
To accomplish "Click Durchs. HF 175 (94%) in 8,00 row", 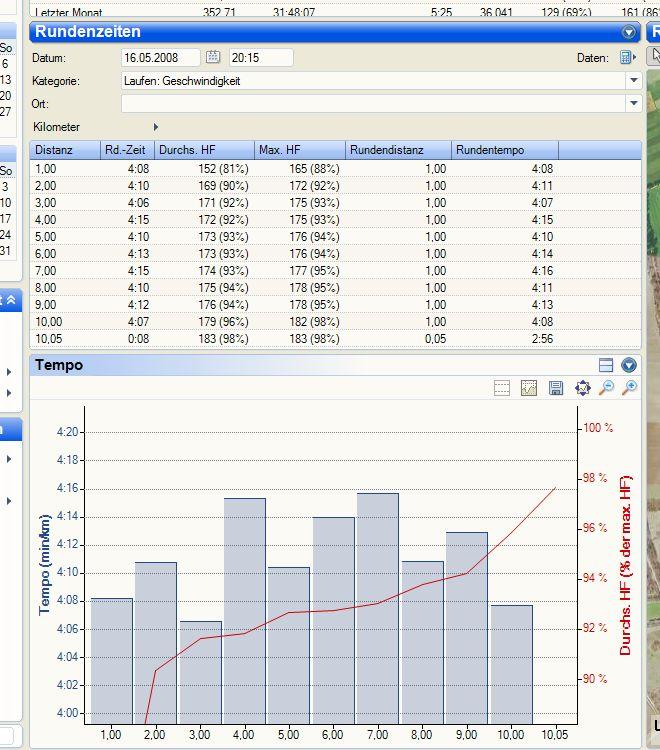I will [223, 287].
